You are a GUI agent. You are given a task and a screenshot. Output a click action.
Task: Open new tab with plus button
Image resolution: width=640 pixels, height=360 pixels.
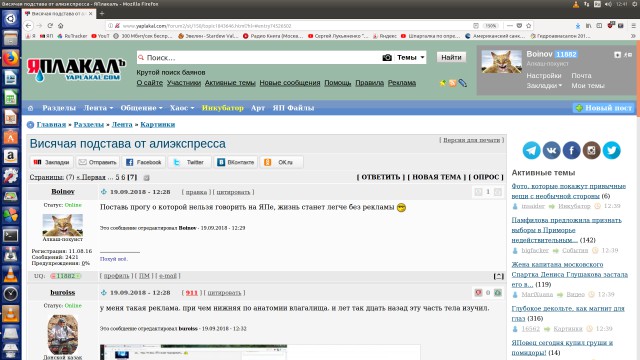pyautogui.click(x=102, y=13)
